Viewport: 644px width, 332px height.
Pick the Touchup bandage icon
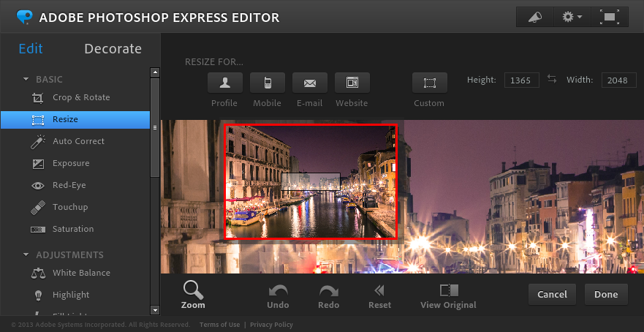(x=38, y=208)
